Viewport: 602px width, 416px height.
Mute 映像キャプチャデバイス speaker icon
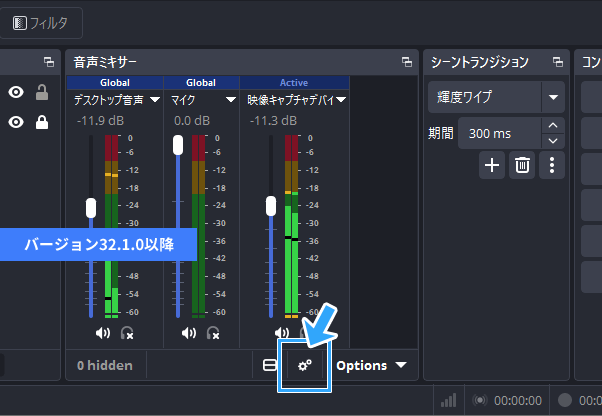(282, 332)
